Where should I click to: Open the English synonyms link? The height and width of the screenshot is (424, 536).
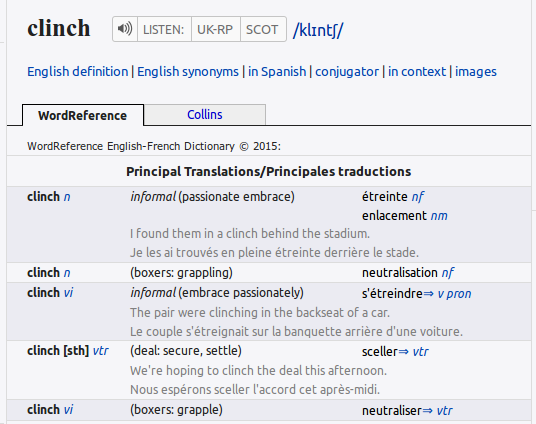pos(188,72)
